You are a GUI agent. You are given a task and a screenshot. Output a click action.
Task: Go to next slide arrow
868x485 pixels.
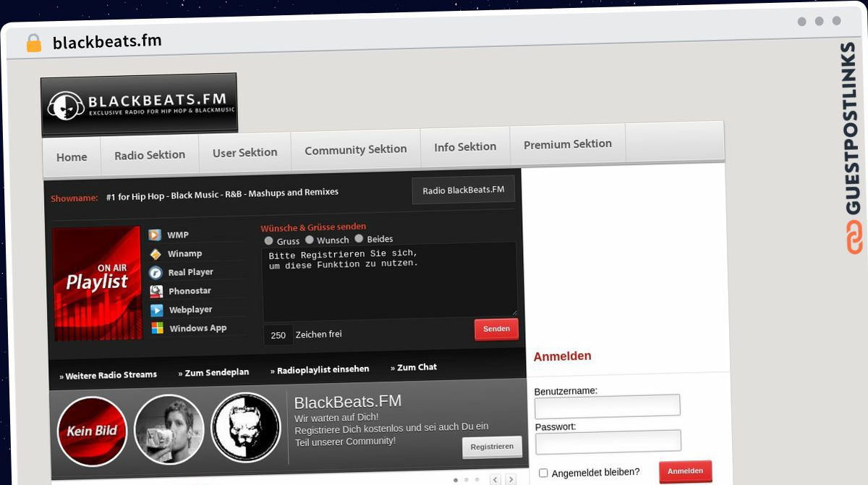(x=511, y=479)
